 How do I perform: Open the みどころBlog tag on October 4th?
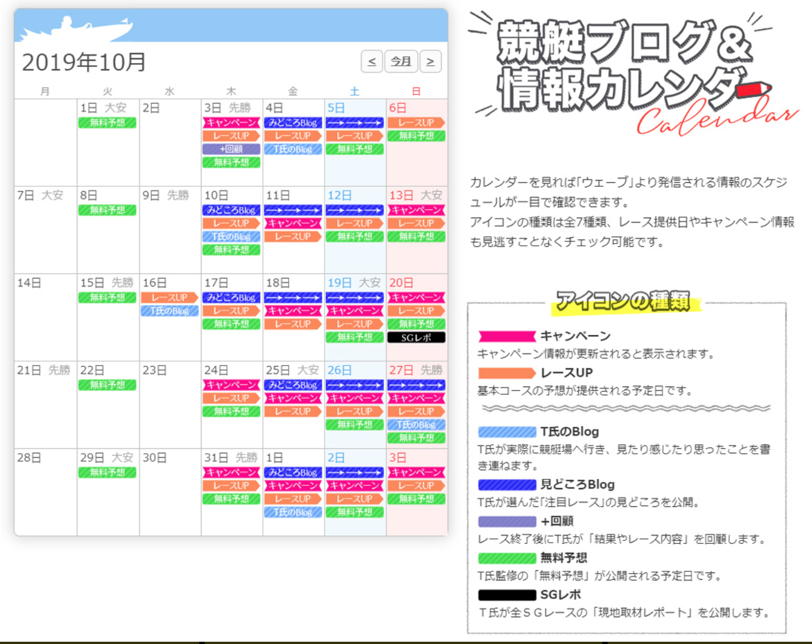293,123
